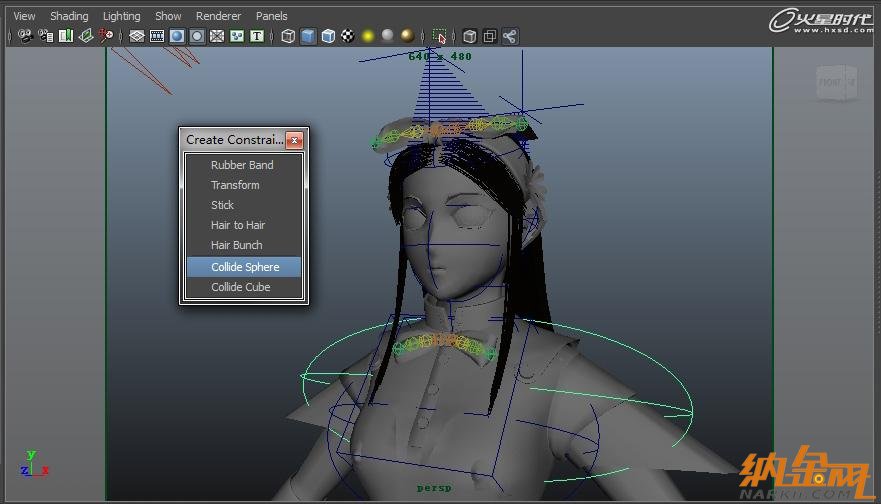The width and height of the screenshot is (881, 504).
Task: Click the 640 x 480 resolution label
Action: [x=440, y=56]
